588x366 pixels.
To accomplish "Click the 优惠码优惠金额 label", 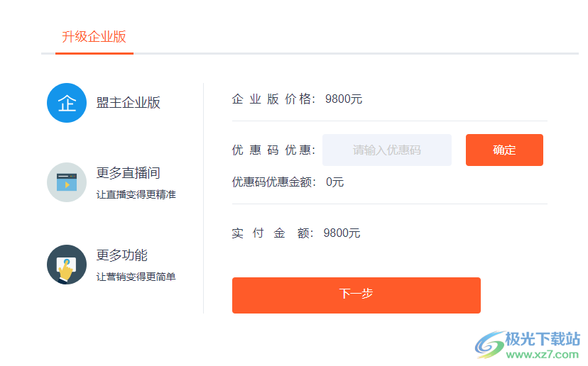I will tap(273, 182).
